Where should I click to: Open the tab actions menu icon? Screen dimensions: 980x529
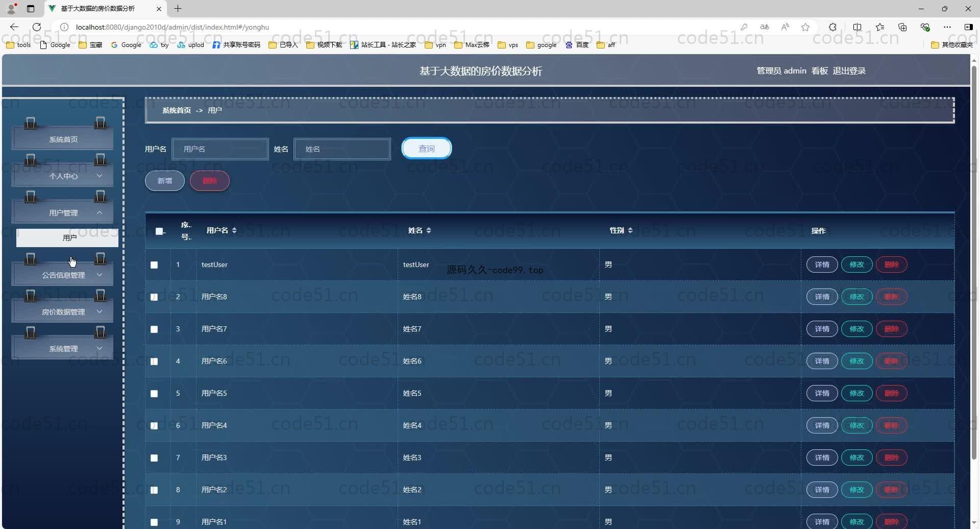click(x=31, y=9)
